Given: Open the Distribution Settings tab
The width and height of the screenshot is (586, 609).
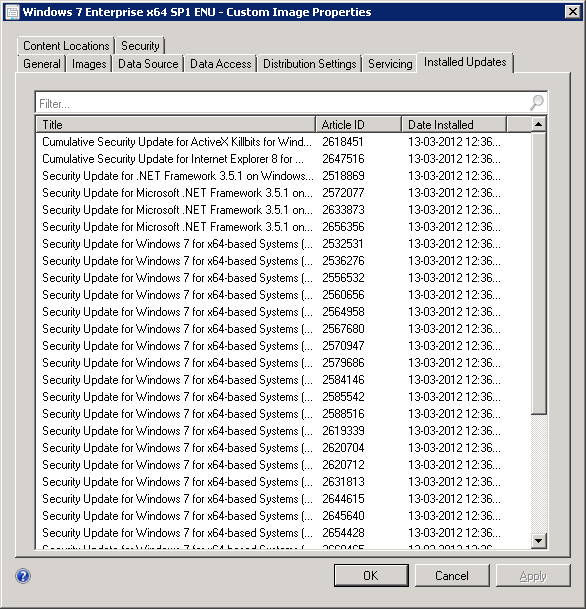Looking at the screenshot, I should click(x=310, y=64).
